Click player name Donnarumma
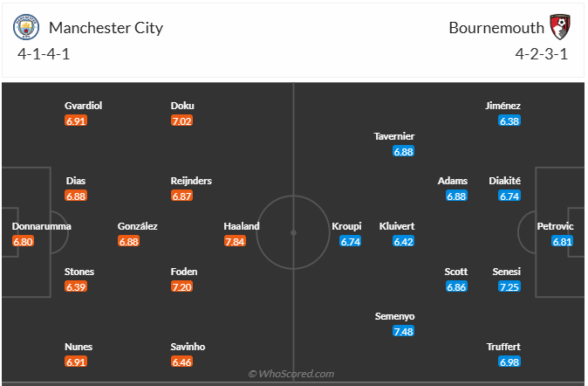Image resolution: width=588 pixels, height=386 pixels. pyautogui.click(x=42, y=226)
